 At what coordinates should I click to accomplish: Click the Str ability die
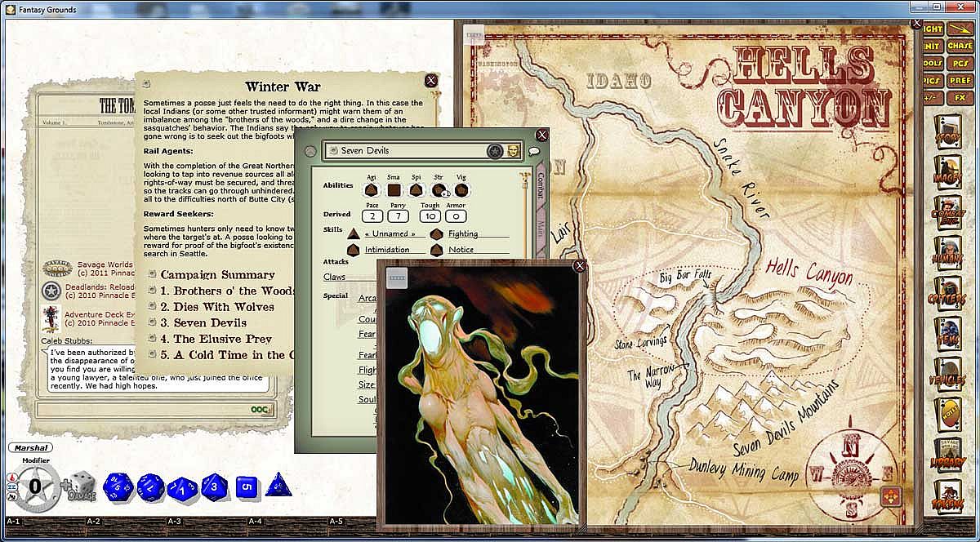(x=439, y=190)
